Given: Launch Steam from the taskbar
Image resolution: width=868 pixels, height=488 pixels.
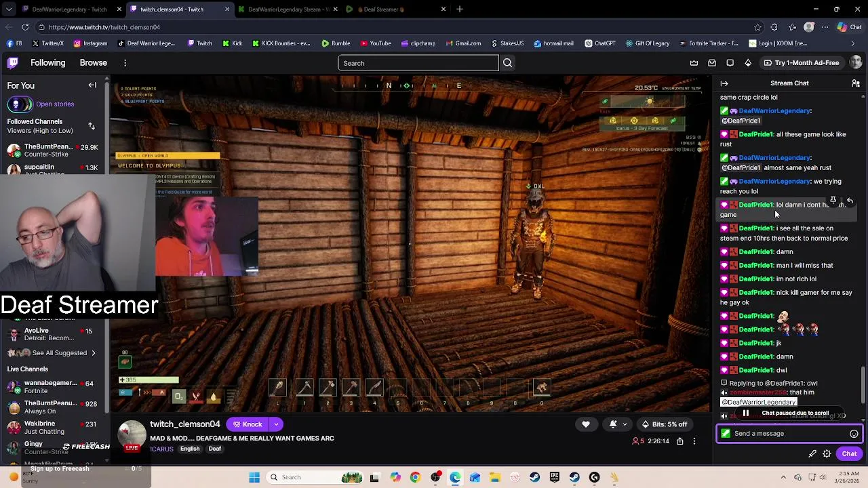Looking at the screenshot, I should 535,477.
